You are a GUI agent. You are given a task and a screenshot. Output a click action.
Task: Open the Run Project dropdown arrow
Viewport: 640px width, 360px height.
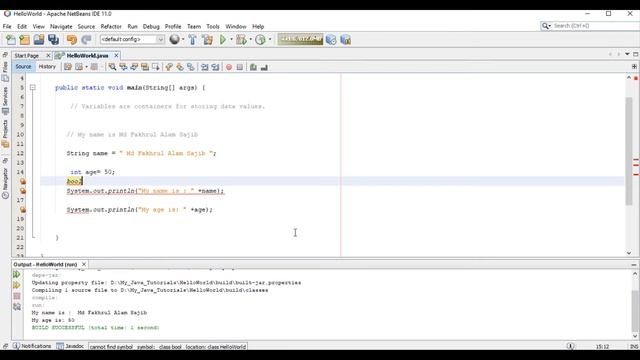(231, 40)
